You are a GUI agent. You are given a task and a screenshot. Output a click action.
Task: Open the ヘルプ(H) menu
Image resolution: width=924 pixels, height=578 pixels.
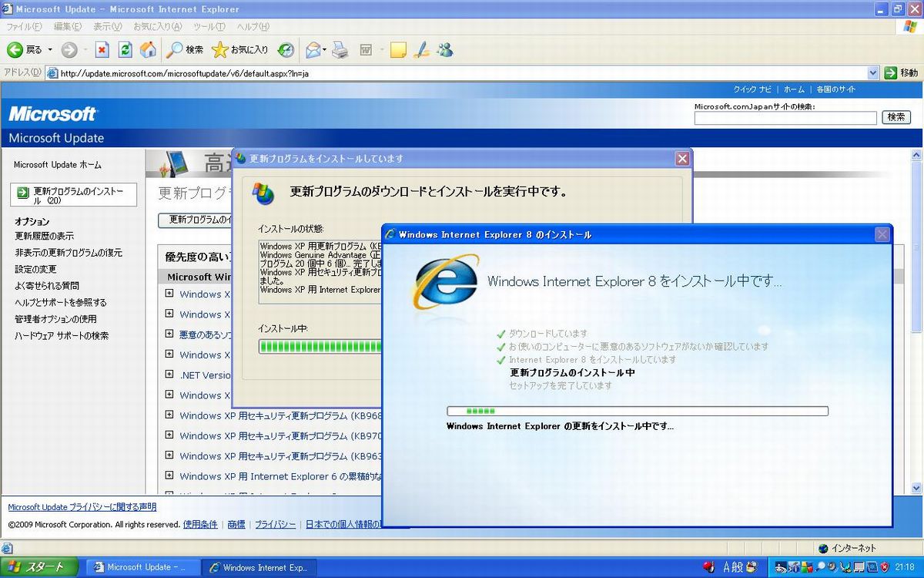click(253, 27)
